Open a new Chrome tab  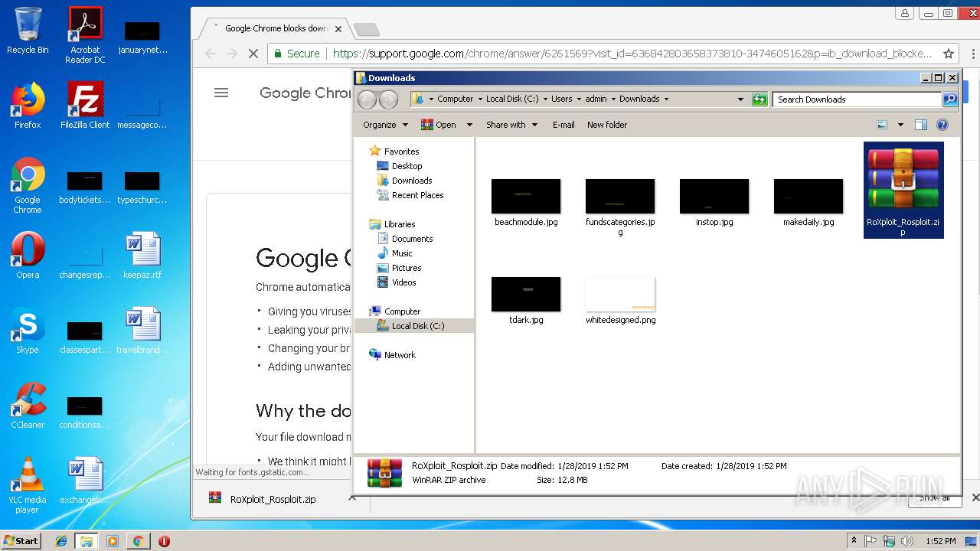(x=367, y=29)
